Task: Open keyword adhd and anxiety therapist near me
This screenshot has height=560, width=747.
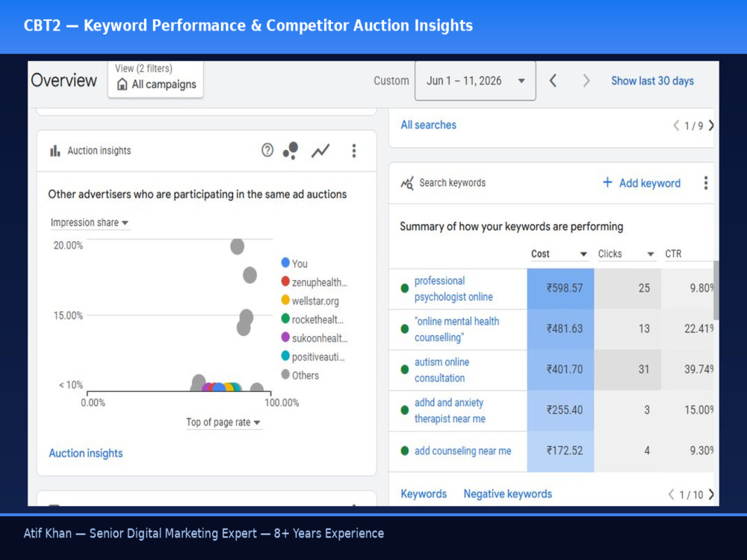Action: (x=450, y=411)
